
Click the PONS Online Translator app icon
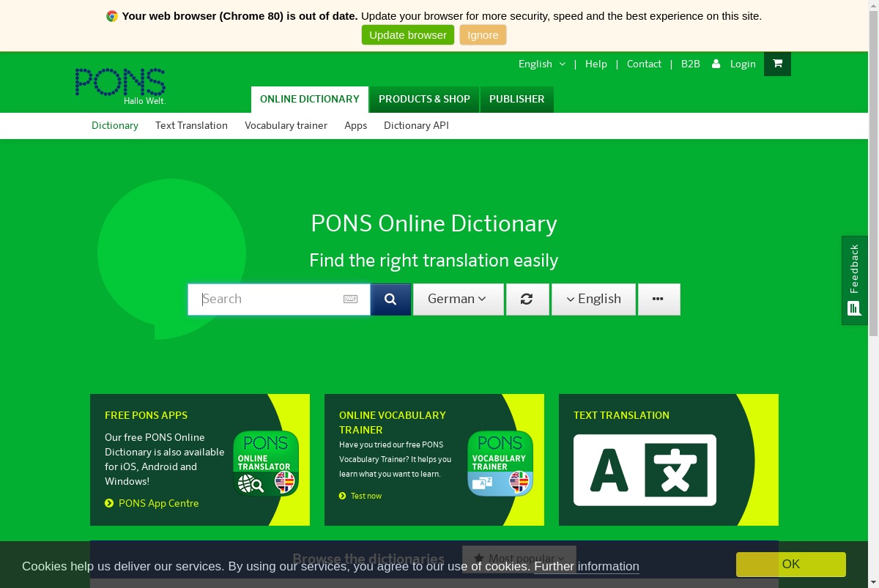(266, 464)
